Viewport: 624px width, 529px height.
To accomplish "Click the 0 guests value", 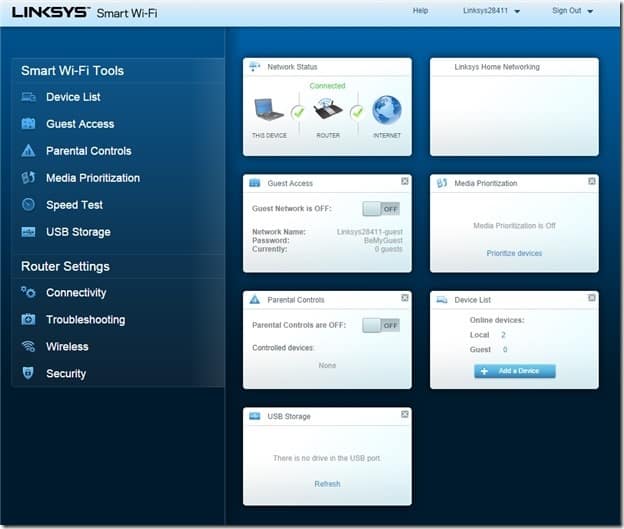I will 388,249.
